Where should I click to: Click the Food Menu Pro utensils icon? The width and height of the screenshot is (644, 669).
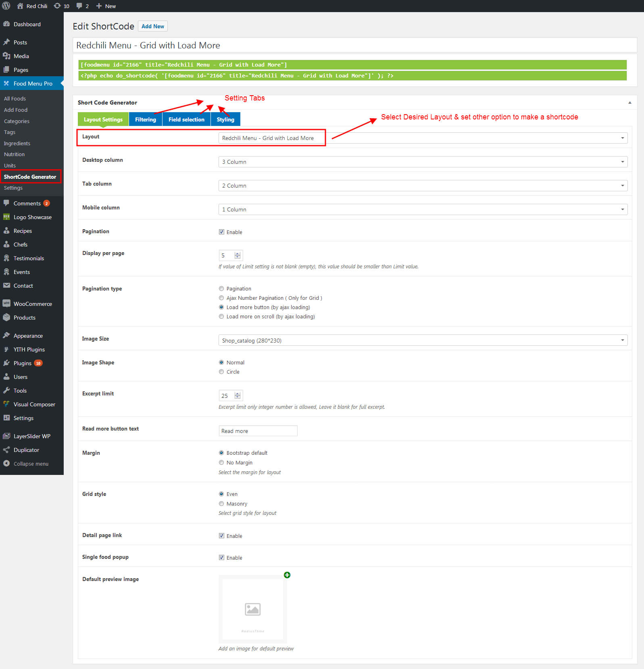[6, 84]
